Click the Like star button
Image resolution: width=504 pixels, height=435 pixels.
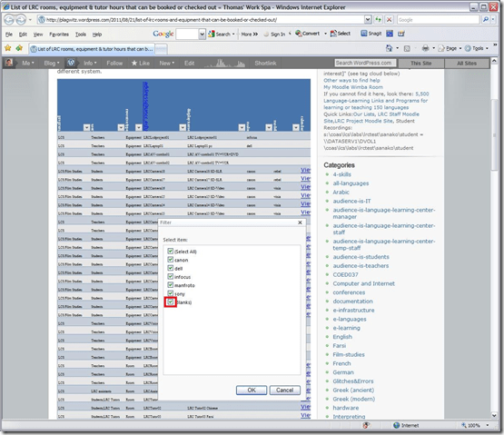[141, 63]
